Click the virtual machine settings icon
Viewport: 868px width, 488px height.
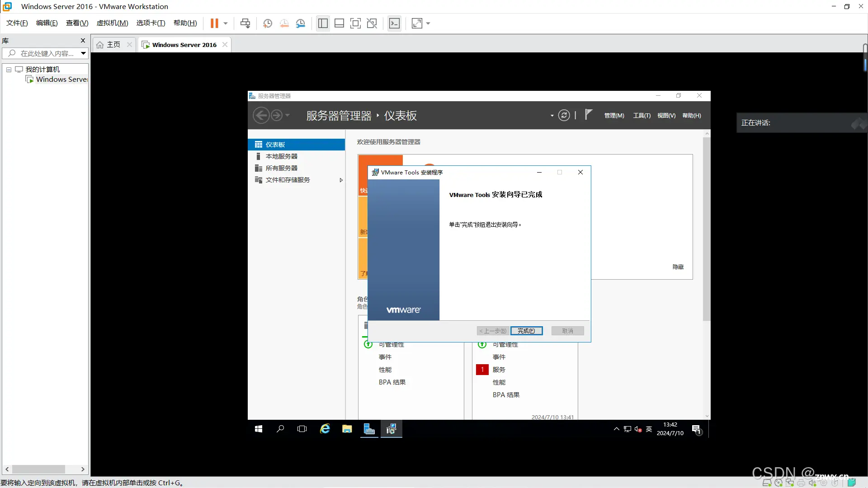click(x=301, y=23)
